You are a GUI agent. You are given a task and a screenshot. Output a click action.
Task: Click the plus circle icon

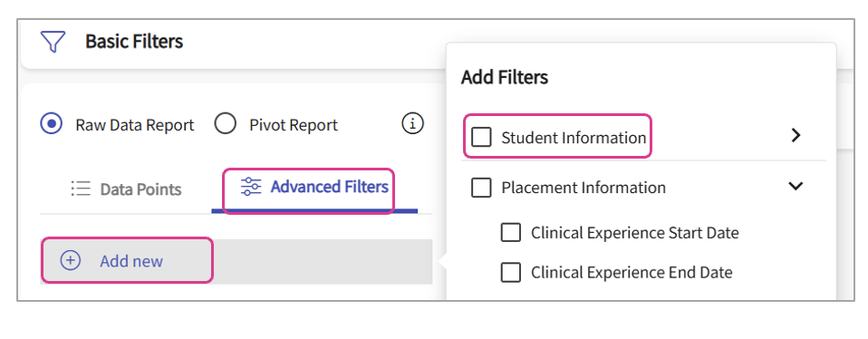71,260
